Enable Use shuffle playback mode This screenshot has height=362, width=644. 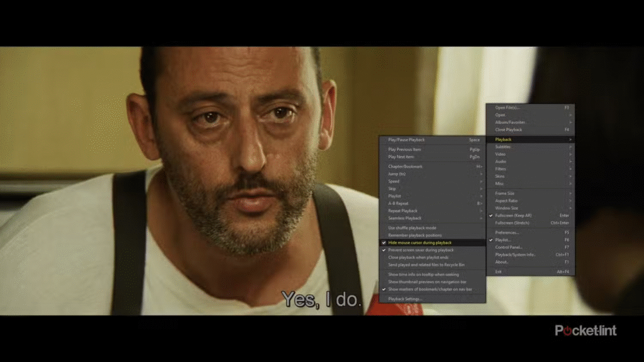coord(412,228)
